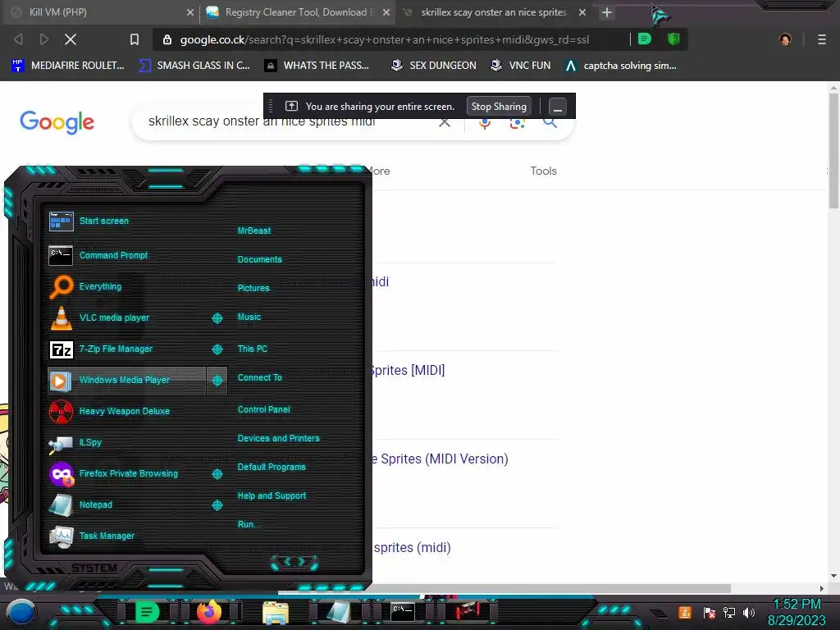Viewport: 840px width, 630px height.
Task: Minimize the screen sharing notice bar
Action: click(558, 107)
